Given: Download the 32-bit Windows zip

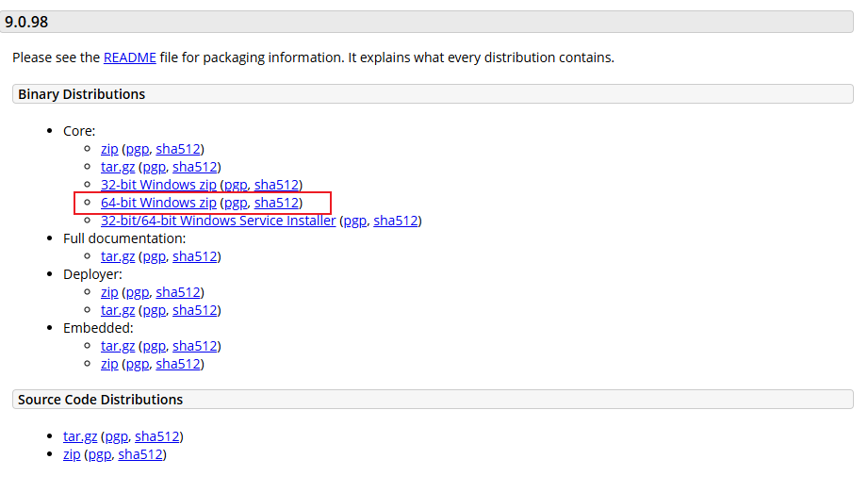Looking at the screenshot, I should 158,185.
